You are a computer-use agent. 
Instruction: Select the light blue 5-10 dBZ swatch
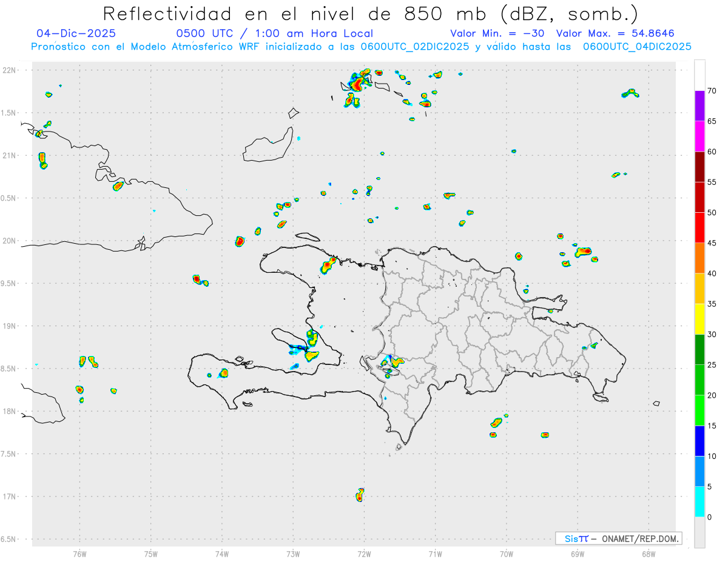click(x=699, y=471)
